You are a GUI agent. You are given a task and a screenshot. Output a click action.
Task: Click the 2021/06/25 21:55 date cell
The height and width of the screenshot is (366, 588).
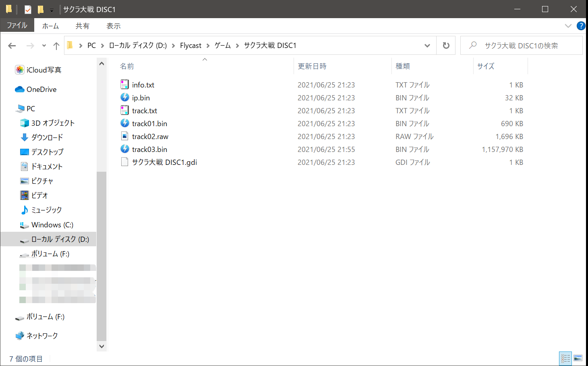click(326, 149)
